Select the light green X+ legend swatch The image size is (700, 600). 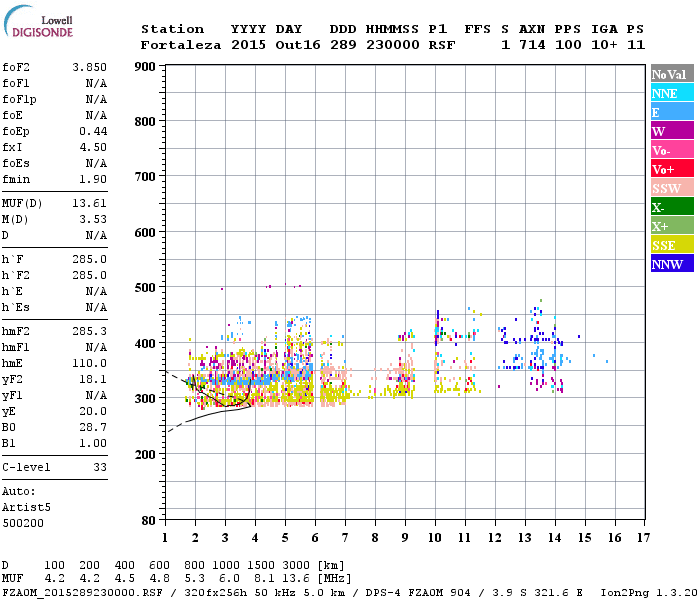click(672, 226)
